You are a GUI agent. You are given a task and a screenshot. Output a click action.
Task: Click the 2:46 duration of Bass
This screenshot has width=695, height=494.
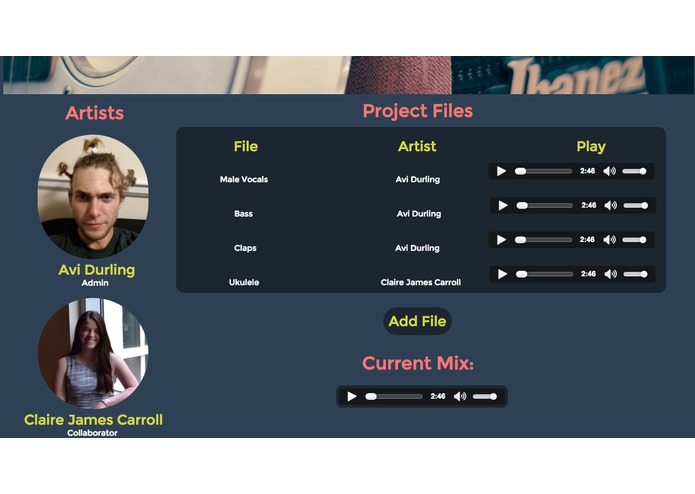[x=589, y=205]
